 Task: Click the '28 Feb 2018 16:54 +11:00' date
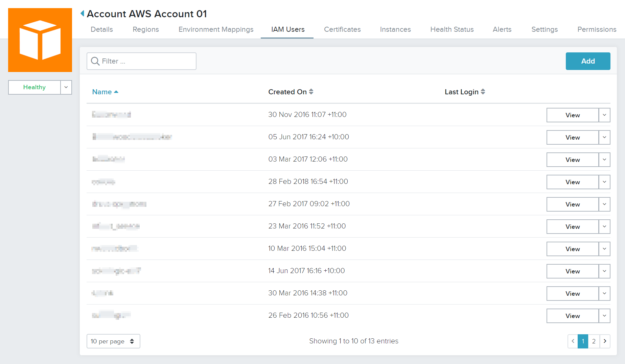click(x=308, y=181)
